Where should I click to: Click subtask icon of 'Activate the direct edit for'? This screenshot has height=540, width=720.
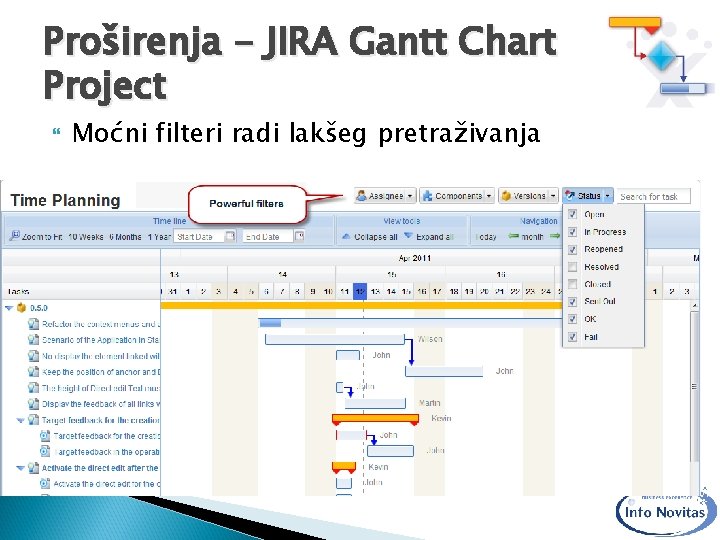pyautogui.click(x=45, y=484)
